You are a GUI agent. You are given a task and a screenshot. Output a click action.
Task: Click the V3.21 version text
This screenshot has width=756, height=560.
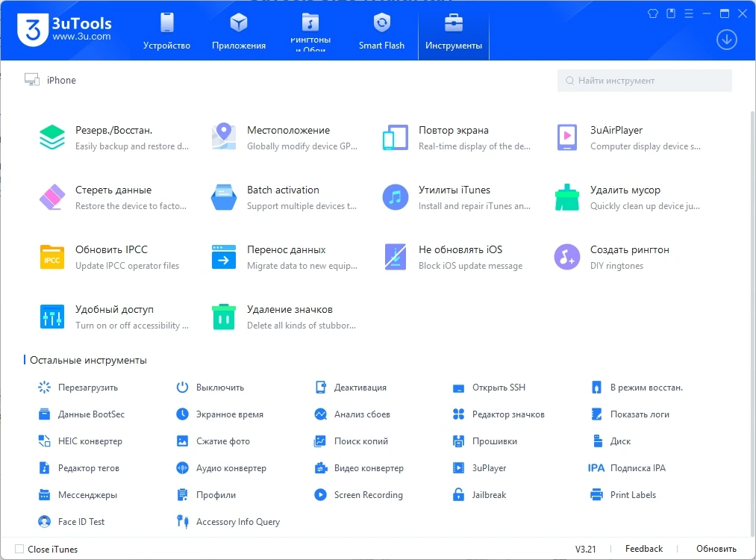(585, 549)
